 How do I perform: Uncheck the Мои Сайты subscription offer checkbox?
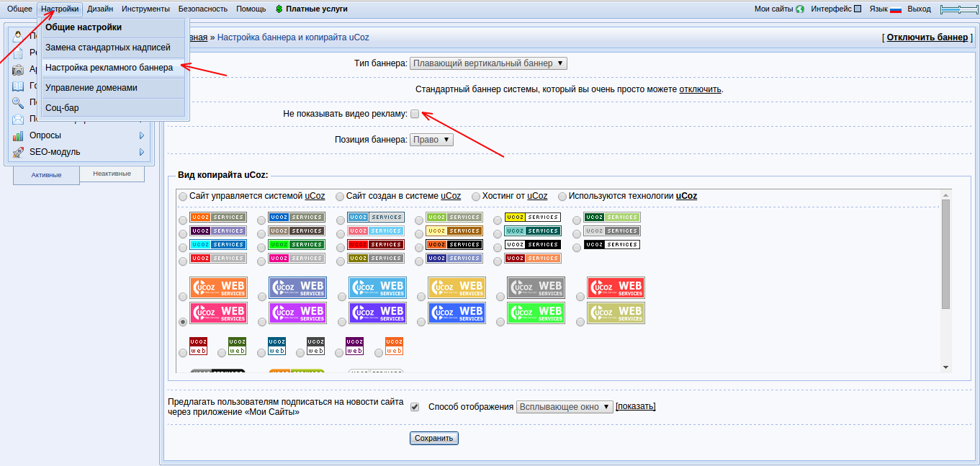[415, 407]
